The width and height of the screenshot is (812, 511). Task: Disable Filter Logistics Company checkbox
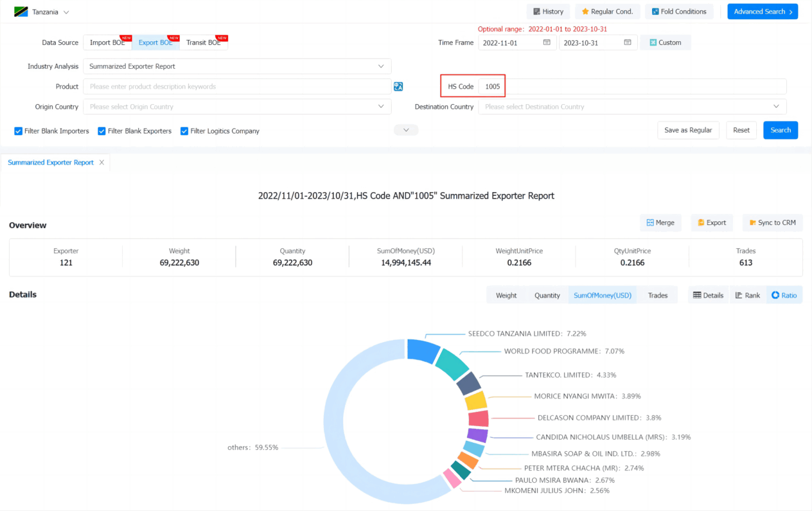[x=184, y=131]
